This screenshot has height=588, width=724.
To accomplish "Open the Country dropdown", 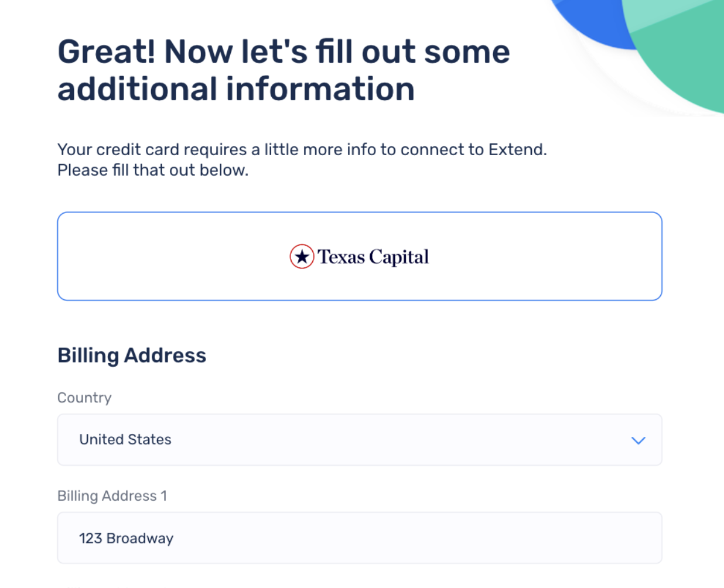I will point(360,440).
